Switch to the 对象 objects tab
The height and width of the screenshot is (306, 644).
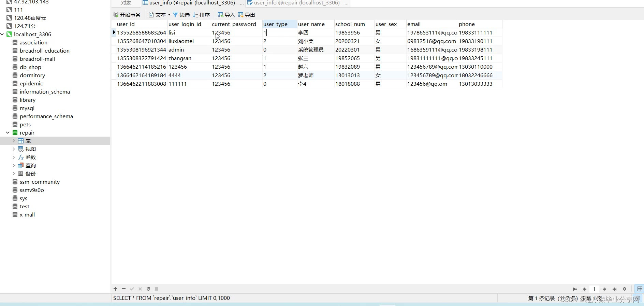coord(126,3)
